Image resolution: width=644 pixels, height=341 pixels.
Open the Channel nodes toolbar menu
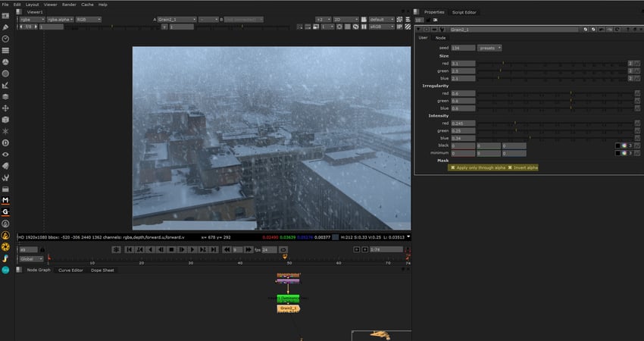(x=5, y=51)
